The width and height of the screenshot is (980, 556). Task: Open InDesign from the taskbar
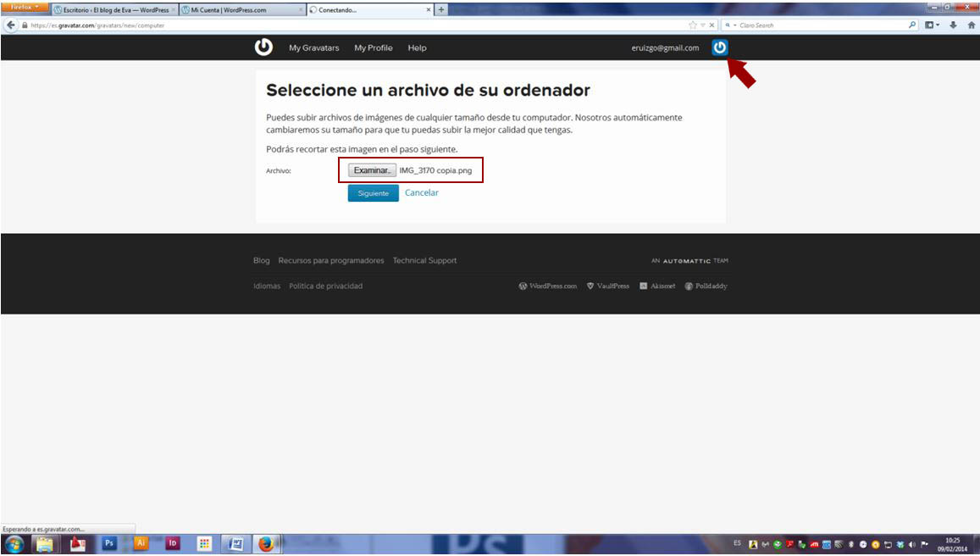pyautogui.click(x=172, y=544)
